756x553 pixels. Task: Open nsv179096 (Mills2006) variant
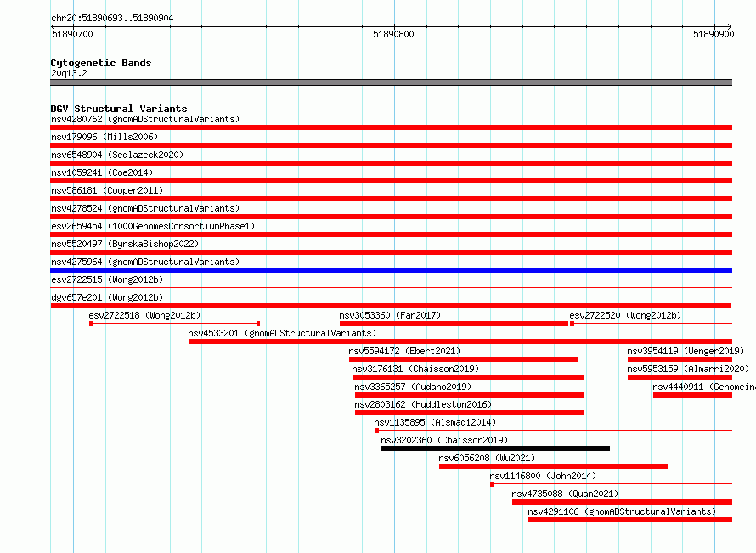104,137
